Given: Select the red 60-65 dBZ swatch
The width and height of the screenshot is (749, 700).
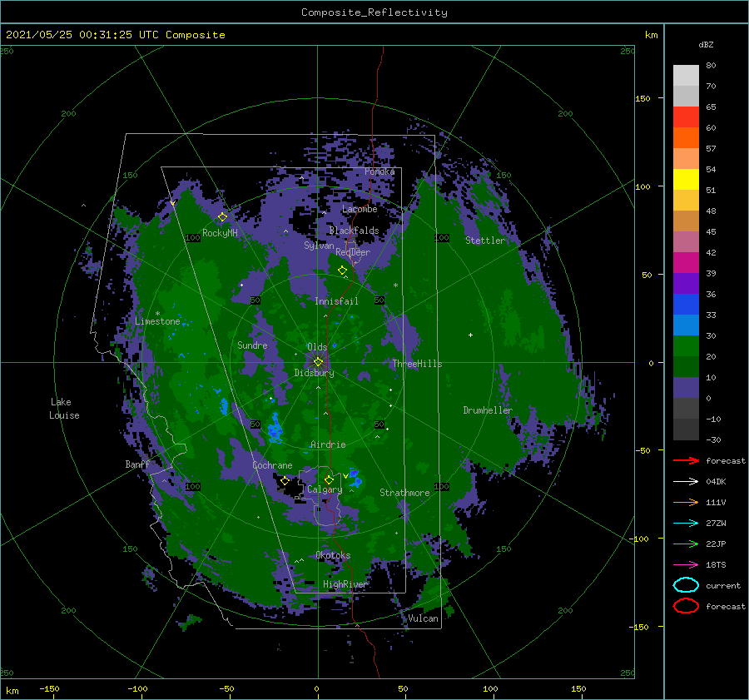Looking at the screenshot, I should coord(686,117).
